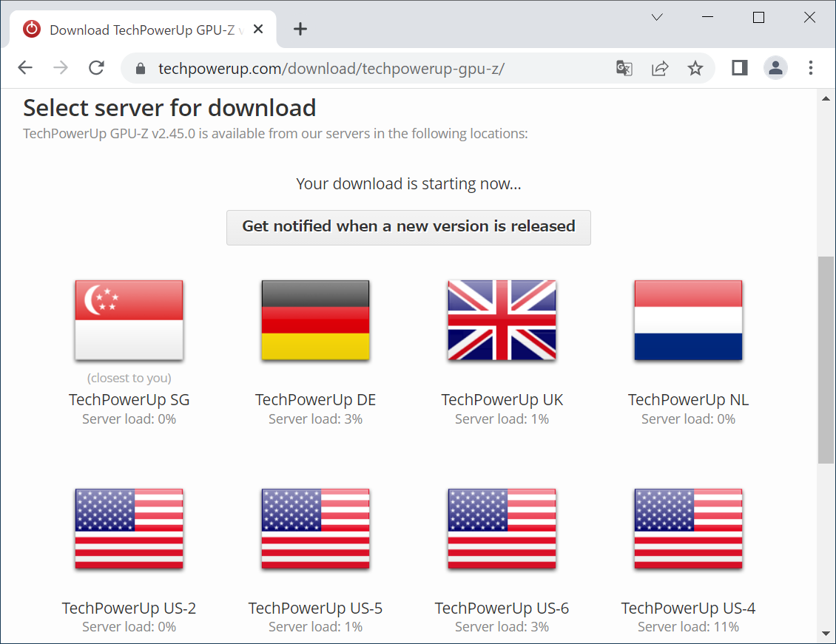Reload the GPU-Z download page

(x=96, y=67)
